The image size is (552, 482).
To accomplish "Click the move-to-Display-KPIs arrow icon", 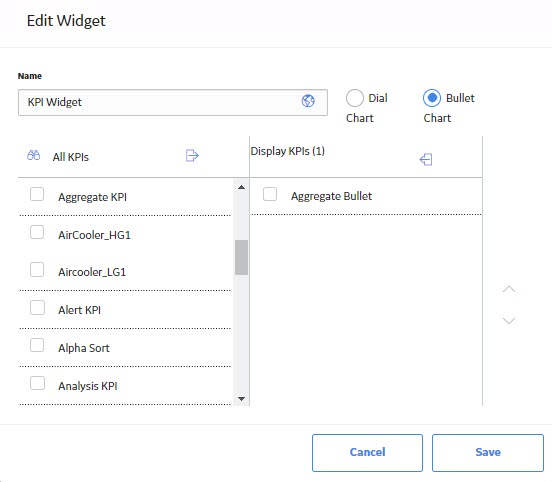I will (x=192, y=155).
